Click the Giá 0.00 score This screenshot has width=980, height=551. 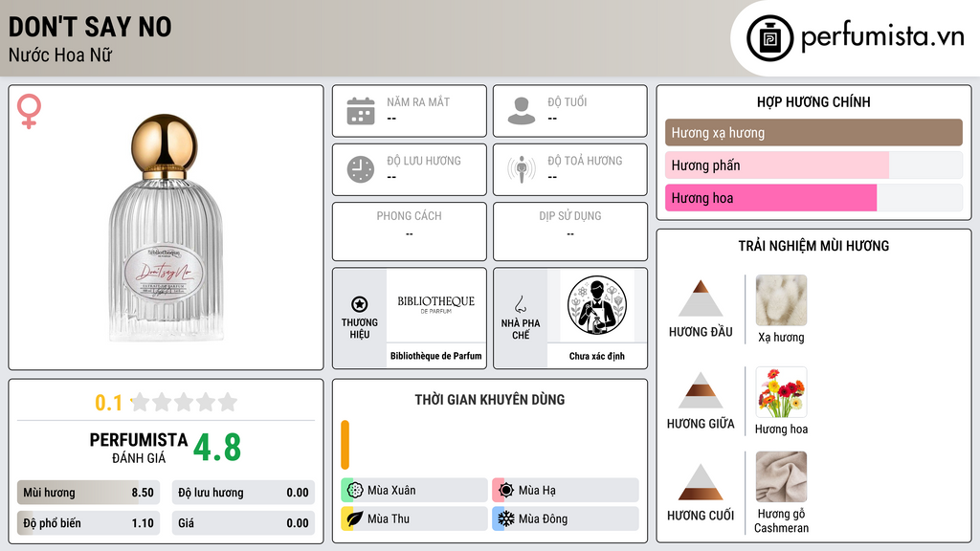click(x=243, y=523)
